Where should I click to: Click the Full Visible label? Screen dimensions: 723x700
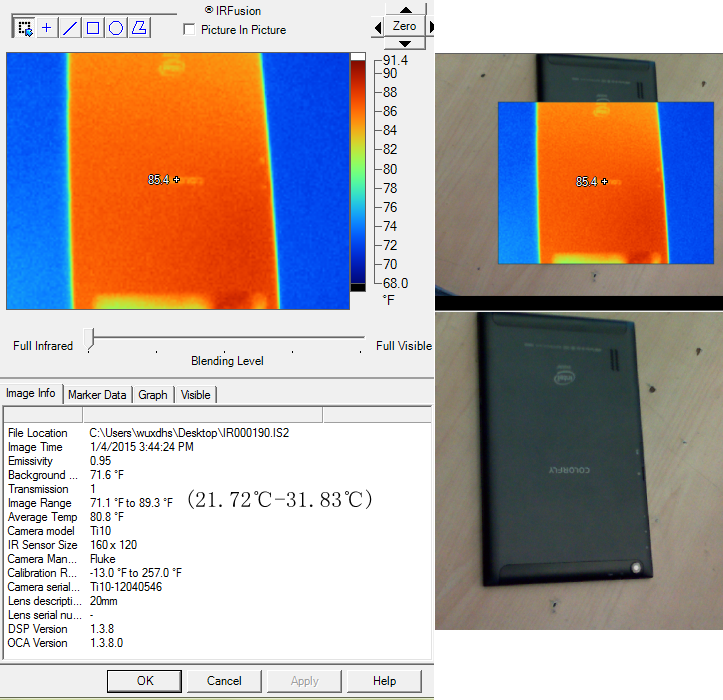click(x=404, y=346)
